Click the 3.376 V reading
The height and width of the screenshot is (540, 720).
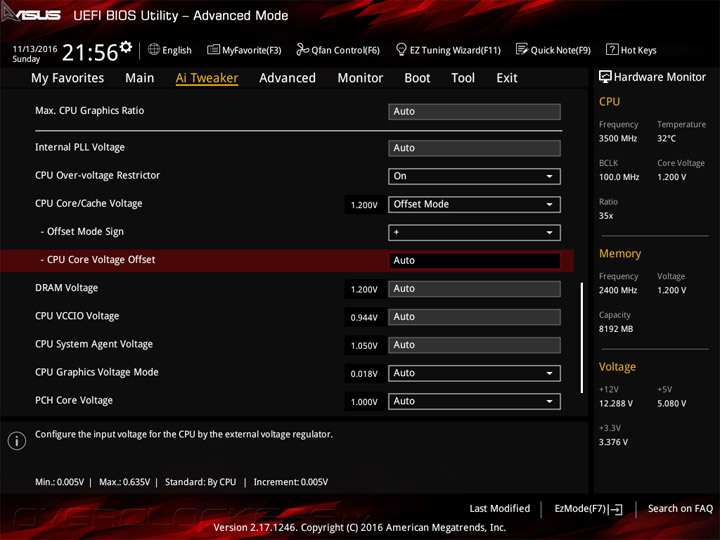(613, 442)
